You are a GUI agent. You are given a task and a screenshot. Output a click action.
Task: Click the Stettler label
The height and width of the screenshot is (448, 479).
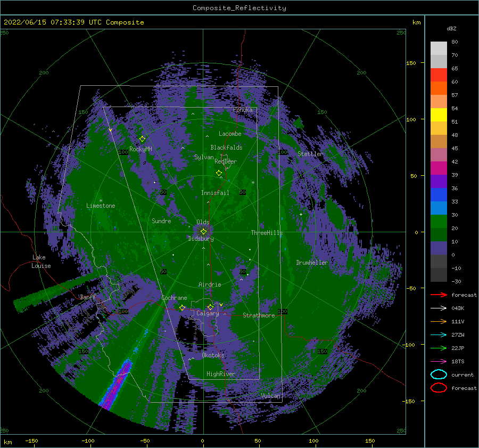tap(310, 154)
